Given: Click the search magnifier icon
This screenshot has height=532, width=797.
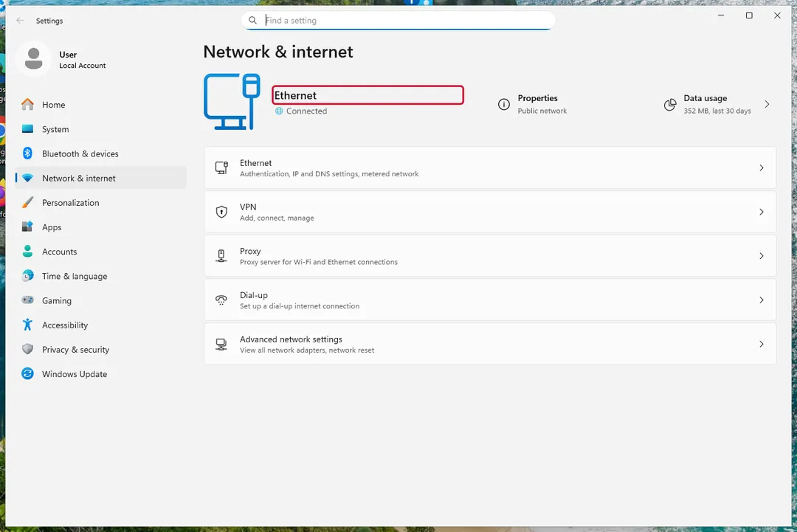Looking at the screenshot, I should click(x=252, y=21).
